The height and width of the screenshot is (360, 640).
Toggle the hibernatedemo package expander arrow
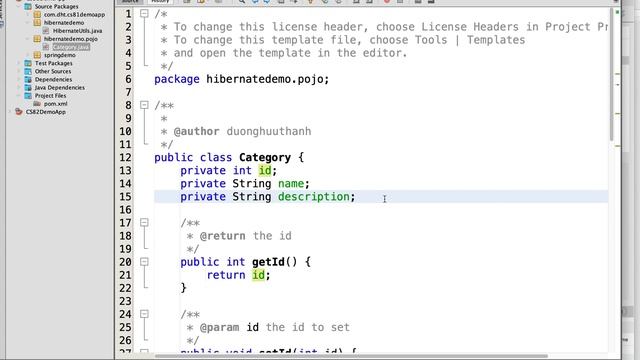tap(28, 22)
